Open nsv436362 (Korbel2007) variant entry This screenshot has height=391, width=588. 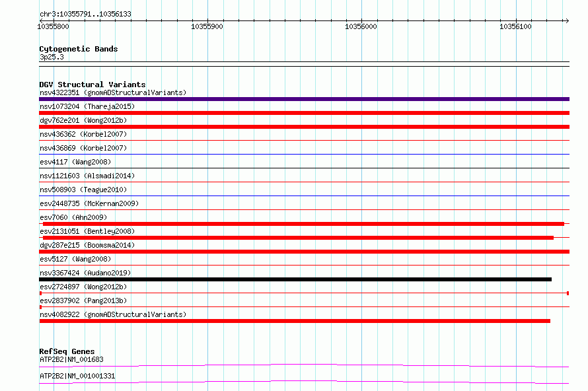point(83,134)
